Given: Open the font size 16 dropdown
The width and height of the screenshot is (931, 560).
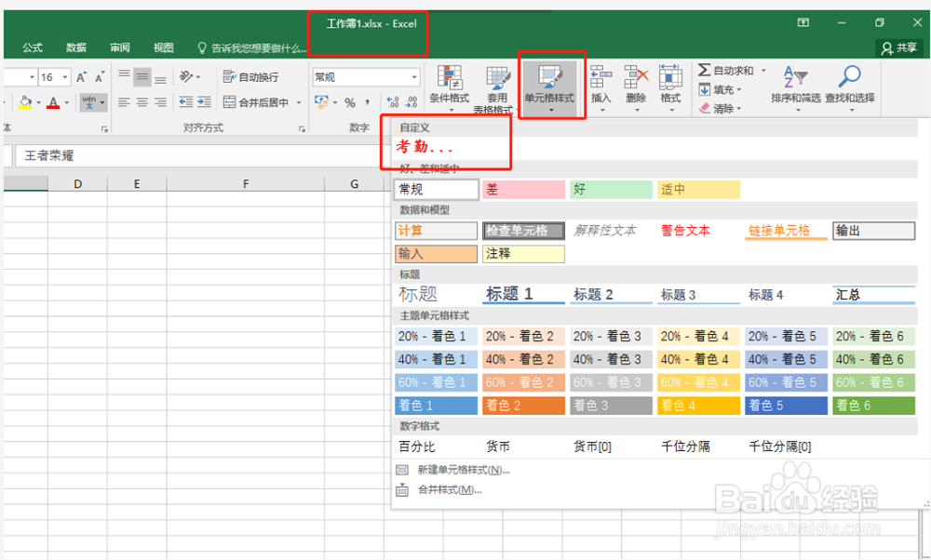Looking at the screenshot, I should pos(65,77).
